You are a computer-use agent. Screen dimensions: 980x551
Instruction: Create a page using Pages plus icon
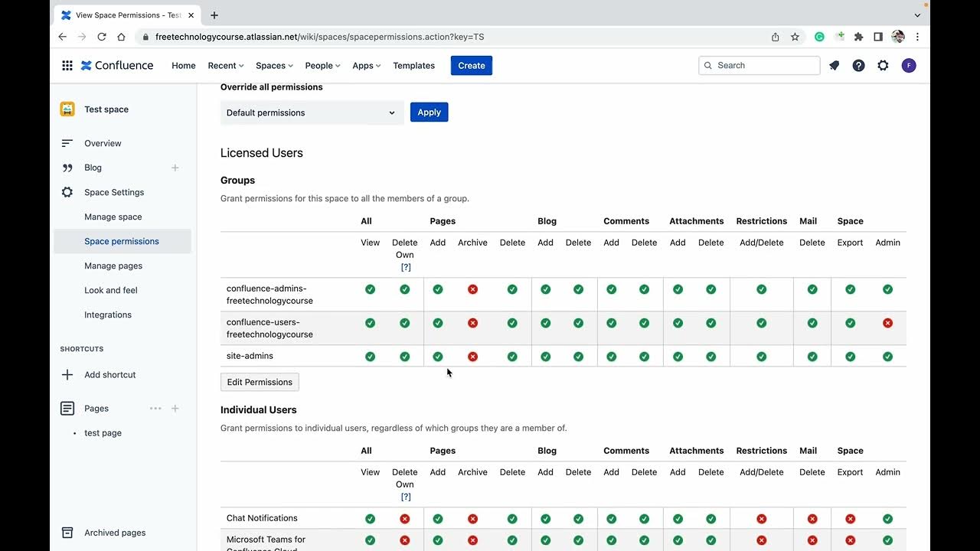[175, 409]
